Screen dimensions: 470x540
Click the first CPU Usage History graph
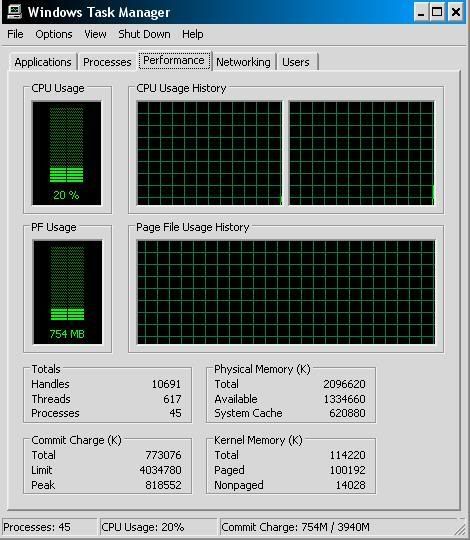pos(209,153)
